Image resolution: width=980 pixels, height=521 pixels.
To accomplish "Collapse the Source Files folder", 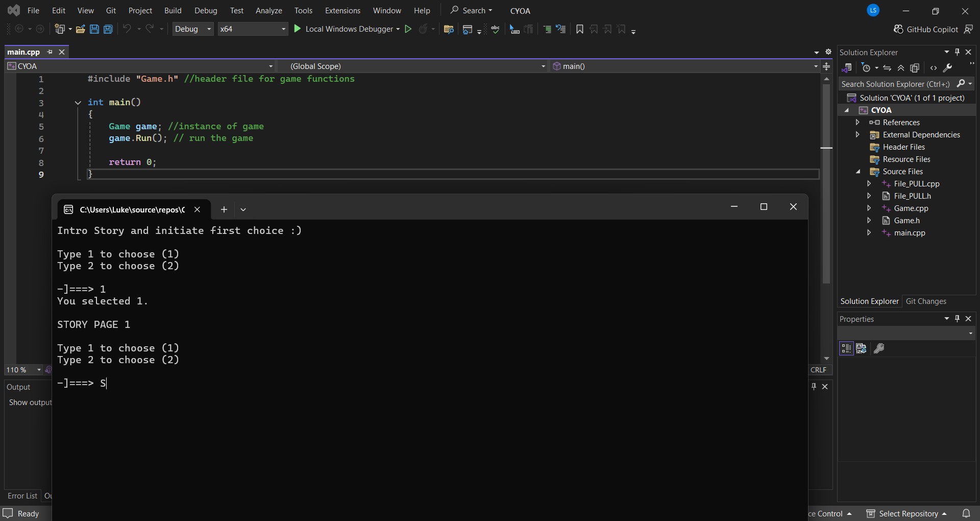I will coord(858,172).
